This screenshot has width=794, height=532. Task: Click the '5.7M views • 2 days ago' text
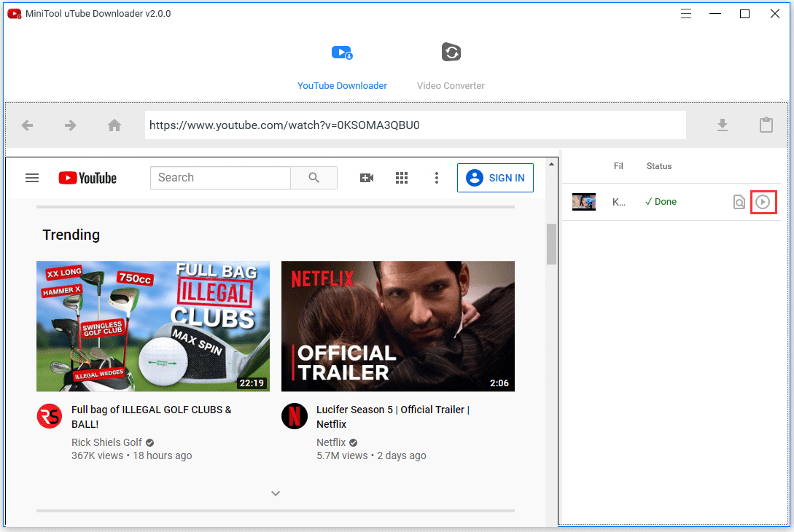(x=371, y=455)
